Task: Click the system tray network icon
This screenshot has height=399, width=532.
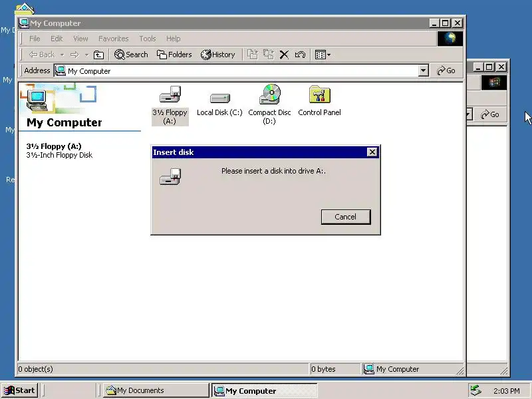Action: coord(476,390)
